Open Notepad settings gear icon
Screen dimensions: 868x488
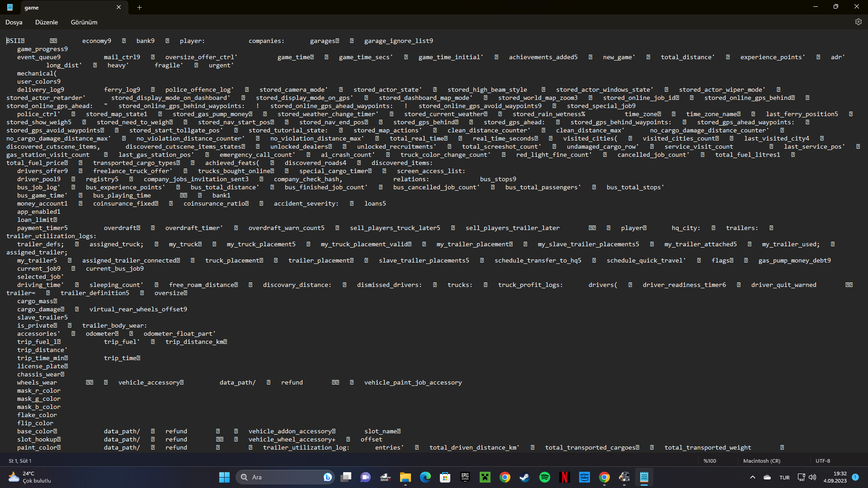858,22
